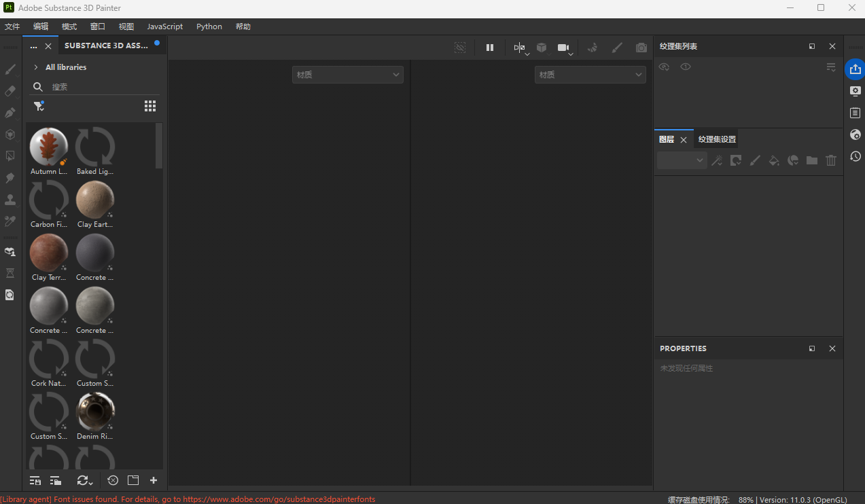Add a paint layer
This screenshot has width=865, height=504.
click(x=755, y=160)
